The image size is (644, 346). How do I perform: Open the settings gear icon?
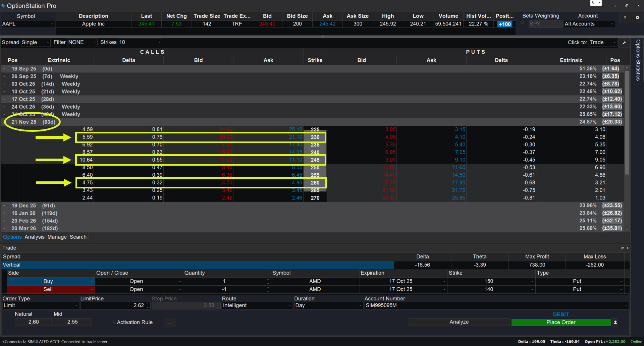click(637, 18)
